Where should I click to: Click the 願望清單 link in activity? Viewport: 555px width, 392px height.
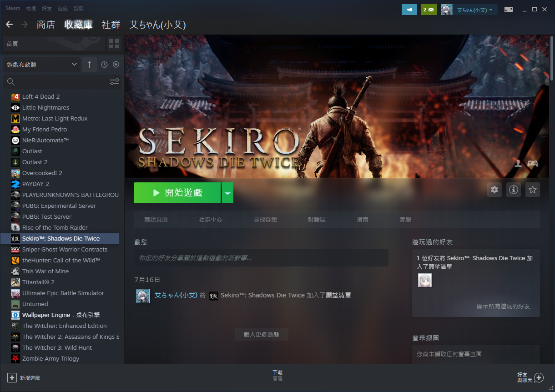click(x=338, y=296)
